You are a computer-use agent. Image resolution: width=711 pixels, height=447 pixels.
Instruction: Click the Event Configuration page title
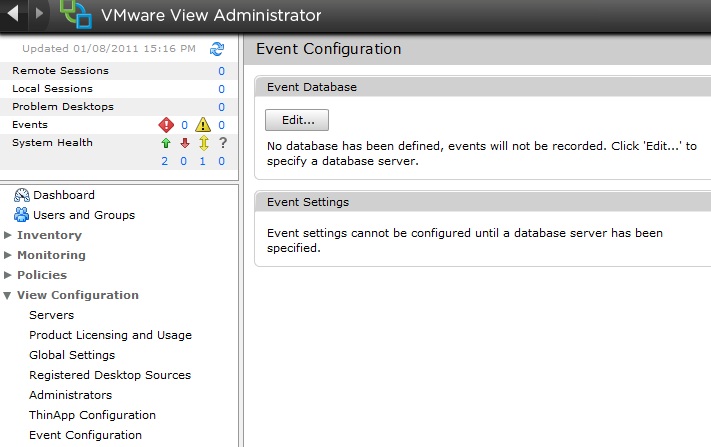click(x=328, y=49)
